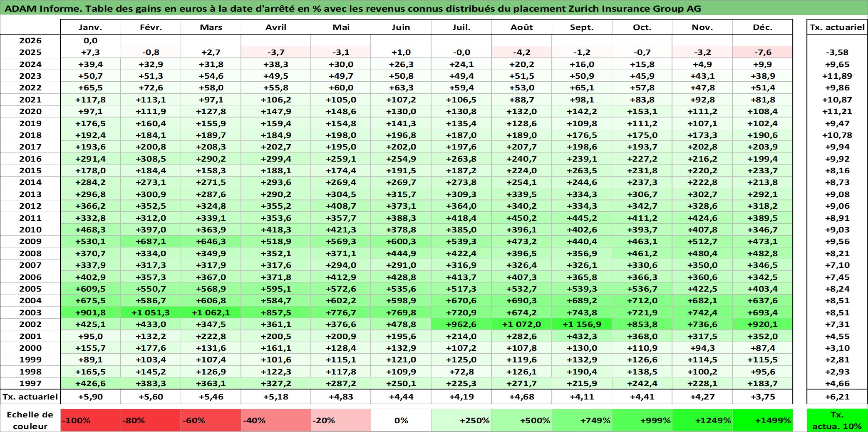Click the +1499% bright green swatch
This screenshot has height=432, width=868.
[763, 420]
